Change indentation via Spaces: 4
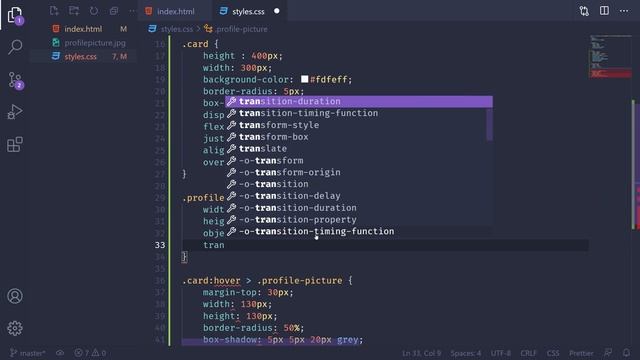640x360 pixels. [x=466, y=353]
